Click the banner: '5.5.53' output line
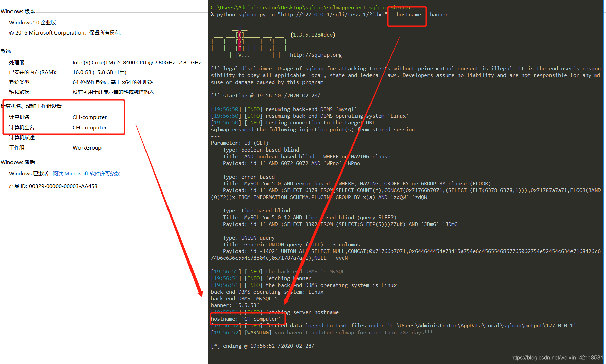 [235, 305]
